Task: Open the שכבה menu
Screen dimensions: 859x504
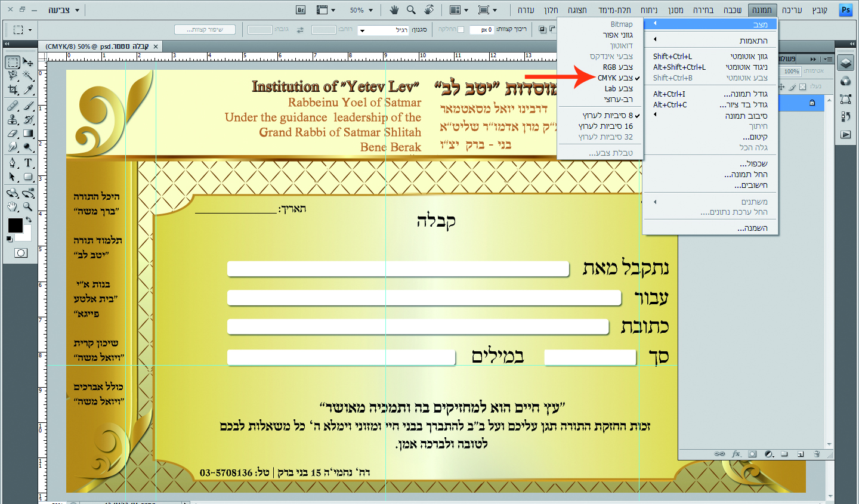Action: [733, 10]
